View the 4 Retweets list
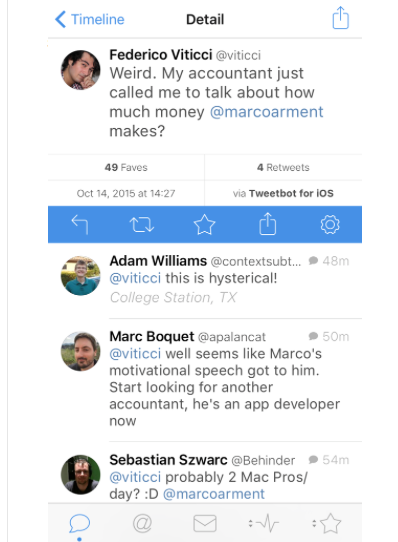 coord(283,168)
